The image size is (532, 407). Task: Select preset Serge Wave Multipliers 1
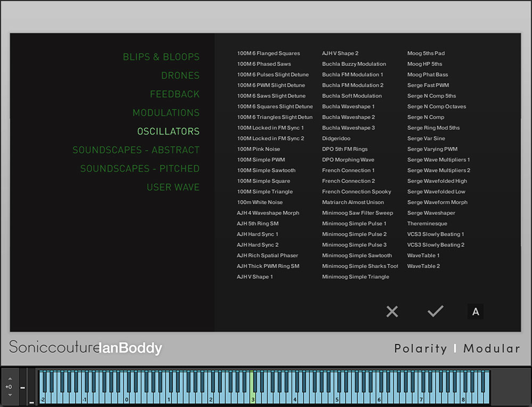coord(438,160)
